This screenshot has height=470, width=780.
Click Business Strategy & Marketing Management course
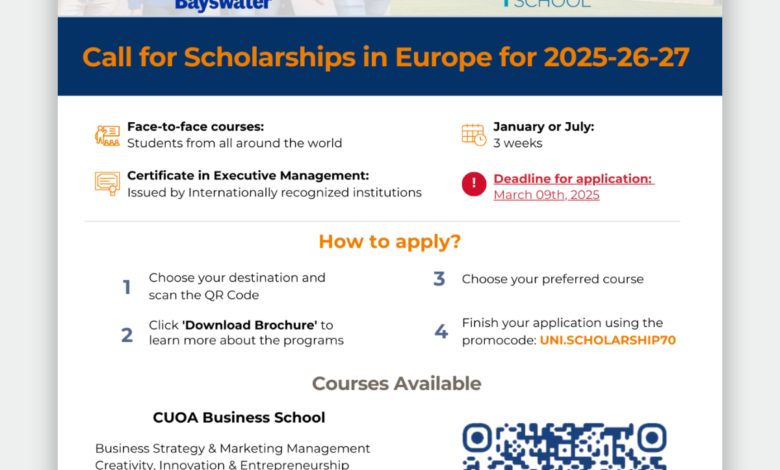(232, 449)
